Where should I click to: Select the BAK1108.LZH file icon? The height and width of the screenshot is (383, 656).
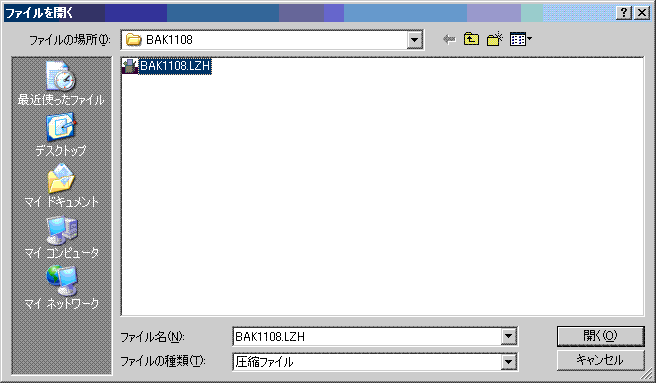coord(130,66)
